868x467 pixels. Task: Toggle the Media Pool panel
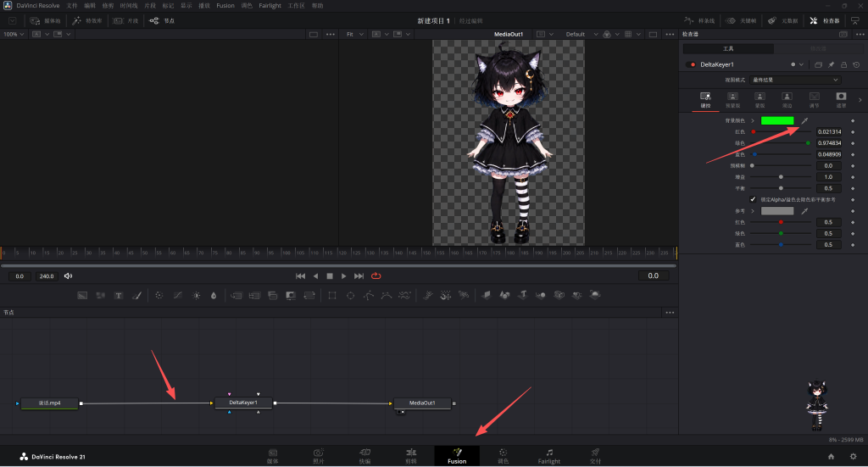[46, 20]
